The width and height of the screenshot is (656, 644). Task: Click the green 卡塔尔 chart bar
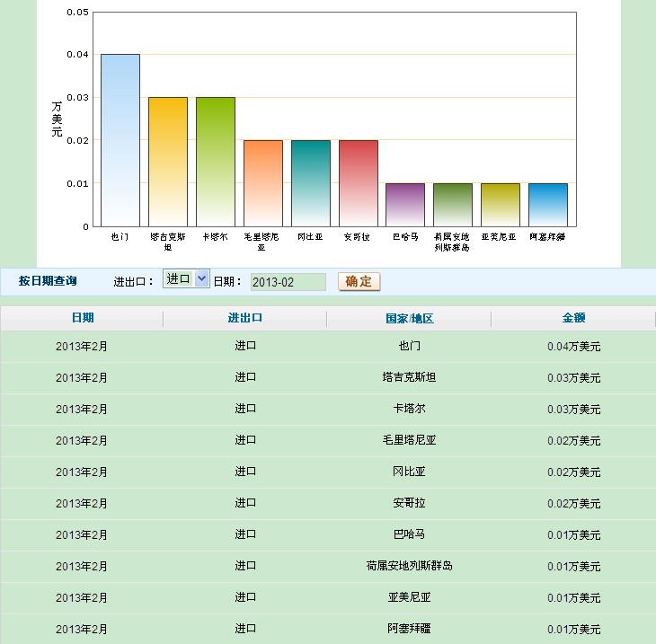215,162
